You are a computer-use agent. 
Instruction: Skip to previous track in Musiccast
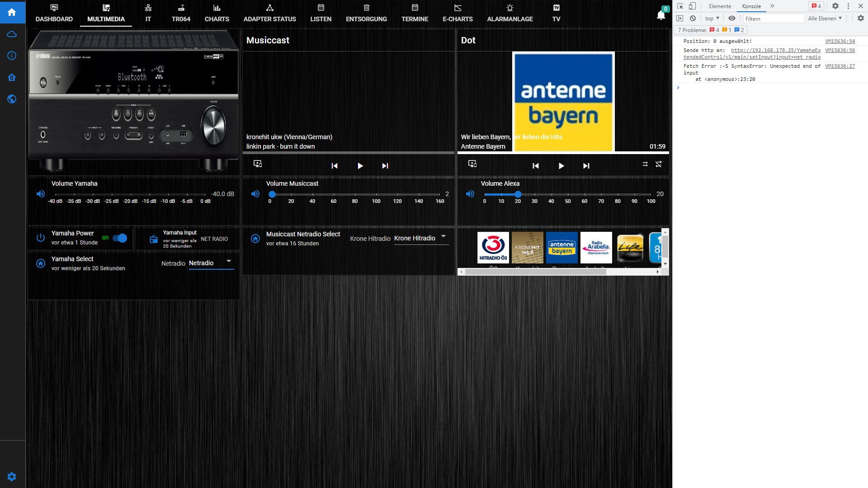point(335,166)
